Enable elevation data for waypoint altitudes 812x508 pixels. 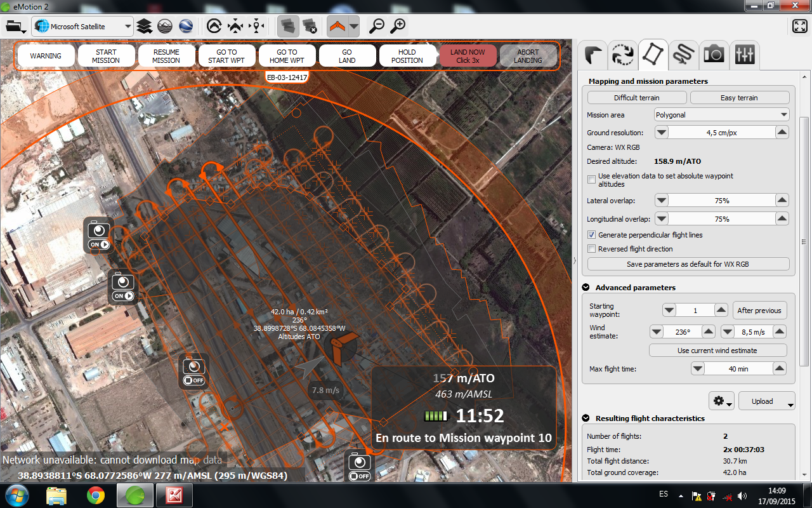coord(592,180)
